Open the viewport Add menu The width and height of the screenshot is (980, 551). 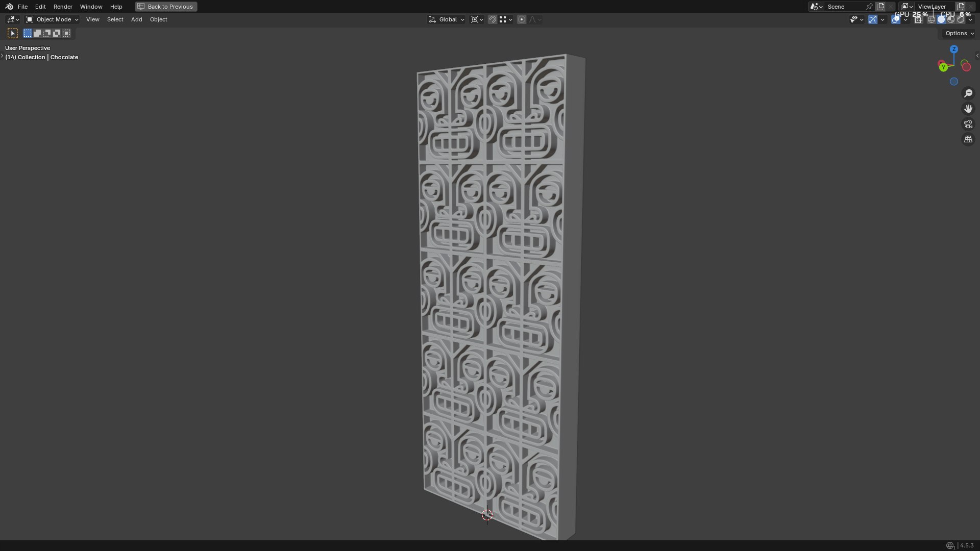click(136, 19)
